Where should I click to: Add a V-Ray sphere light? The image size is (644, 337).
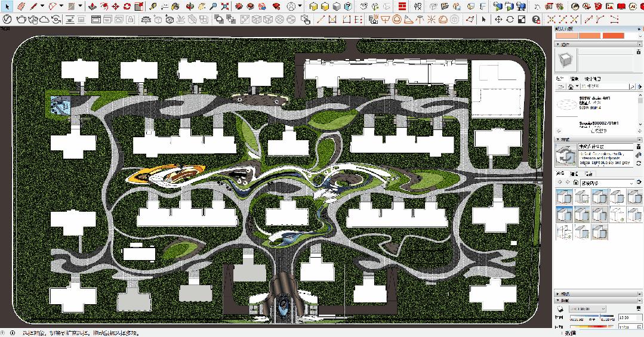click(396, 19)
